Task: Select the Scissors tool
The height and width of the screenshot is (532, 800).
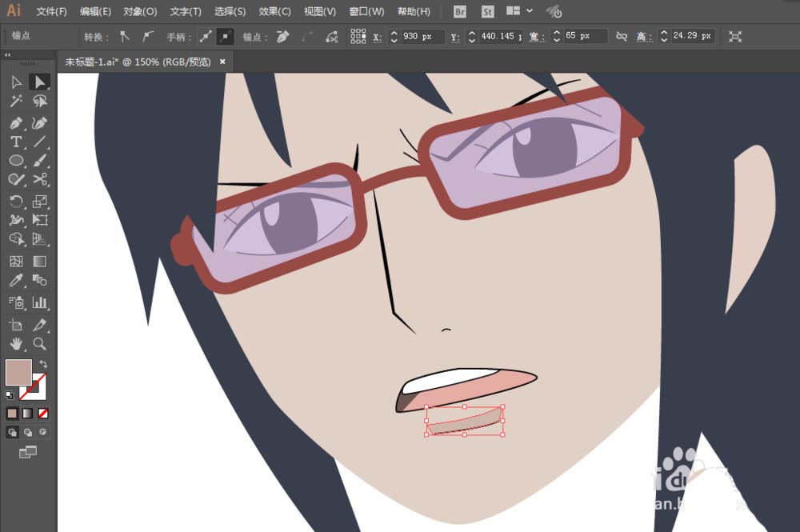Action: pyautogui.click(x=39, y=179)
